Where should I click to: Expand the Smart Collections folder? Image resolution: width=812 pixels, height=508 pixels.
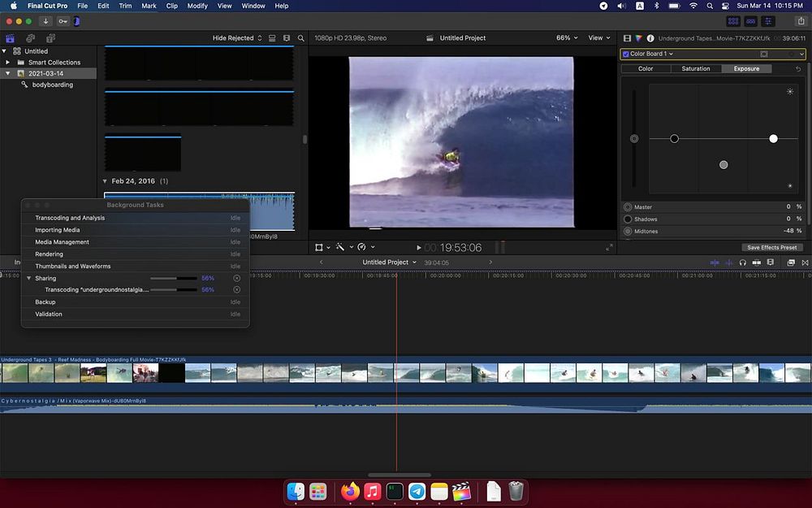point(8,62)
